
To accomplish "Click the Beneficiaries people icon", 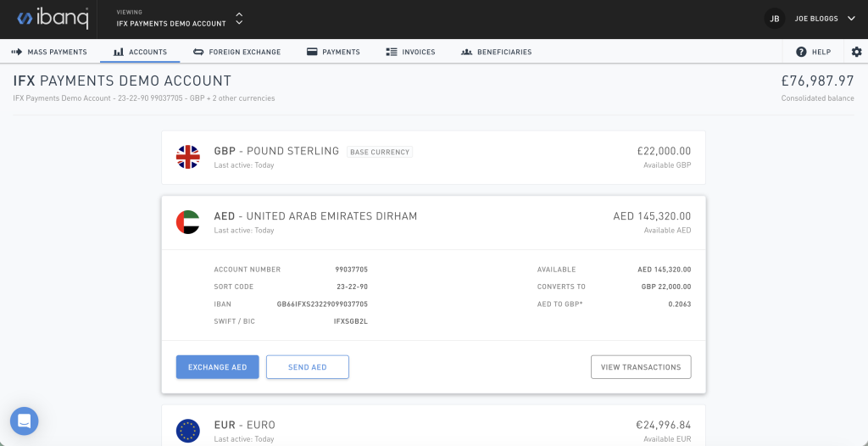I will [x=467, y=52].
